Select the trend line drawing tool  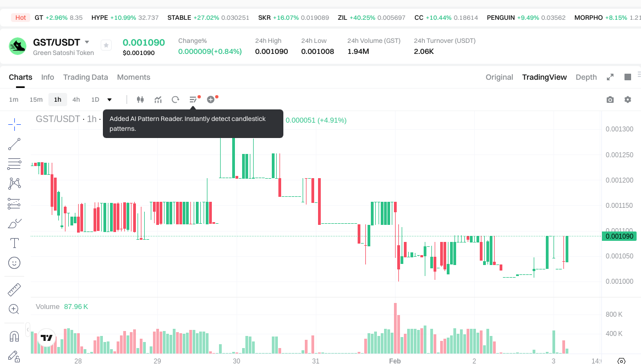[x=14, y=144]
